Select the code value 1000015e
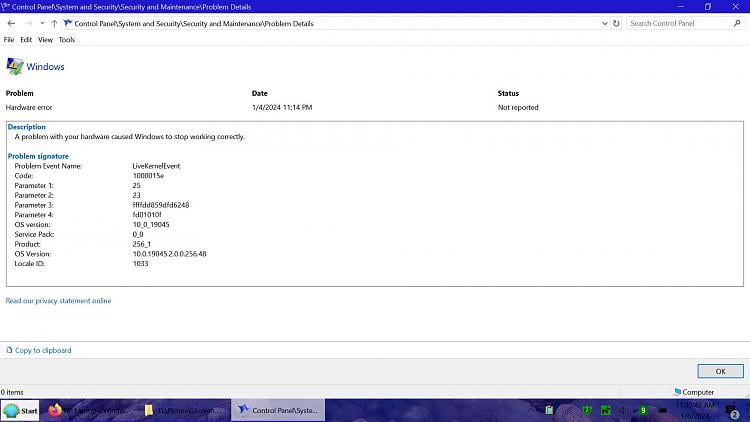 click(x=148, y=176)
